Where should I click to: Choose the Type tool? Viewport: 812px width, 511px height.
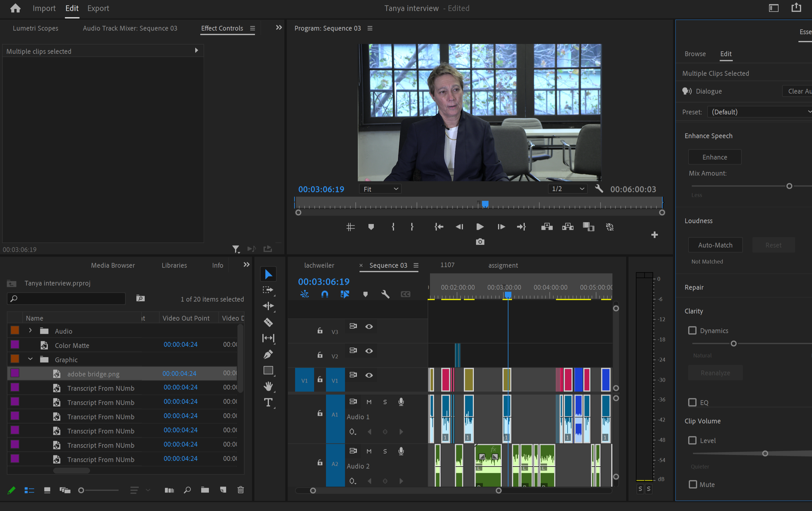[x=268, y=403]
